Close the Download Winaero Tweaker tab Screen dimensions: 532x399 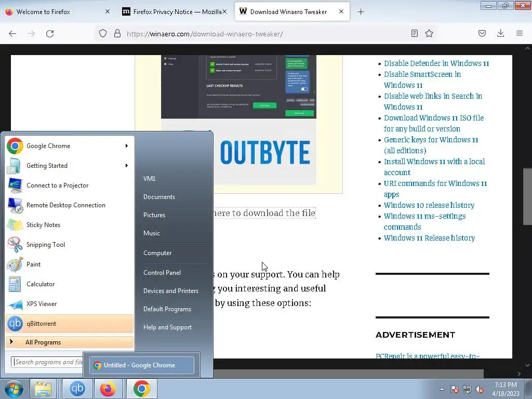coord(341,11)
